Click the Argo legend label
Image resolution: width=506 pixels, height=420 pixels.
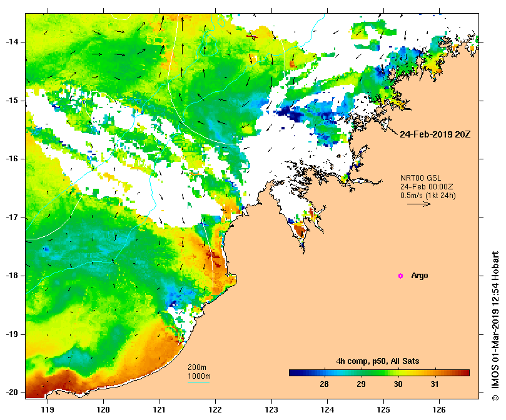[420, 276]
